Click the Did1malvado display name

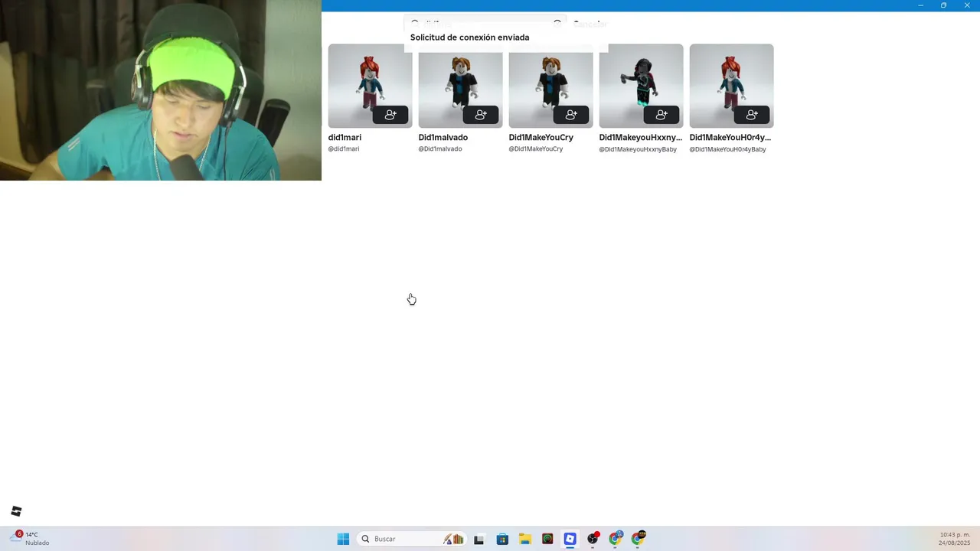[x=443, y=138]
